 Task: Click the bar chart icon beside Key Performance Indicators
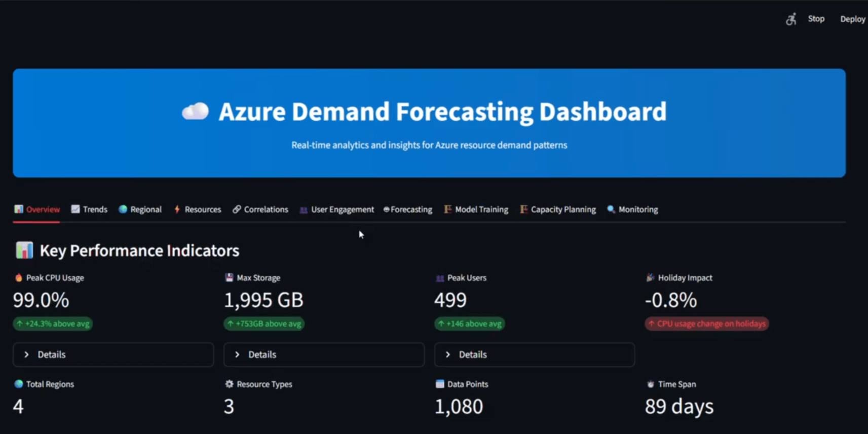[24, 250]
